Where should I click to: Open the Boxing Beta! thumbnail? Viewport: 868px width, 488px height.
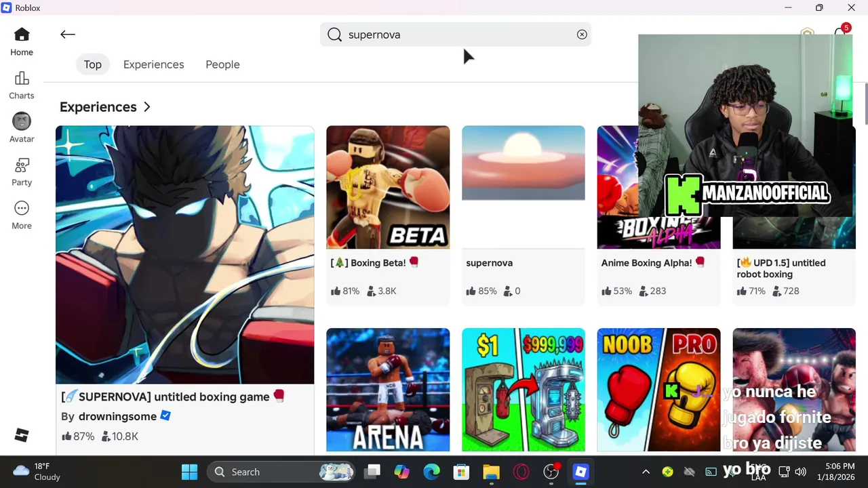388,187
